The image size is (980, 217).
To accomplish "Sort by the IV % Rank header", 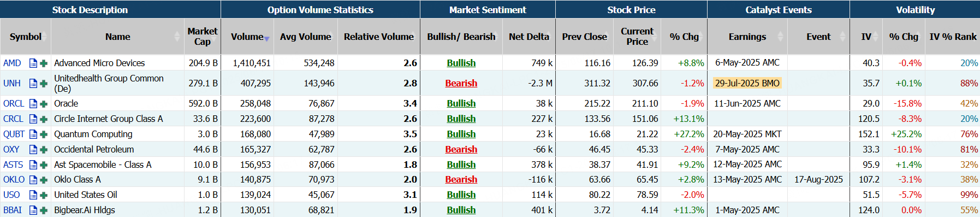I will click(x=953, y=37).
